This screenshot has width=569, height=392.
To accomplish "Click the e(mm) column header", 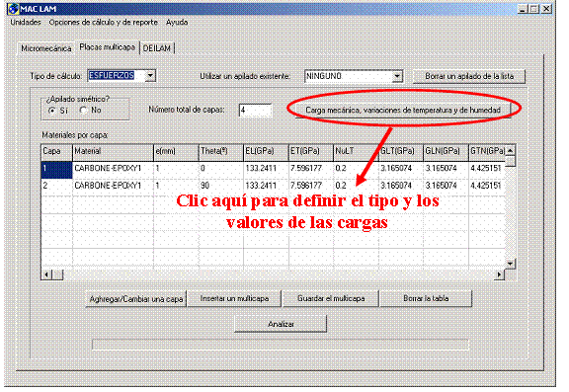I will (x=177, y=152).
